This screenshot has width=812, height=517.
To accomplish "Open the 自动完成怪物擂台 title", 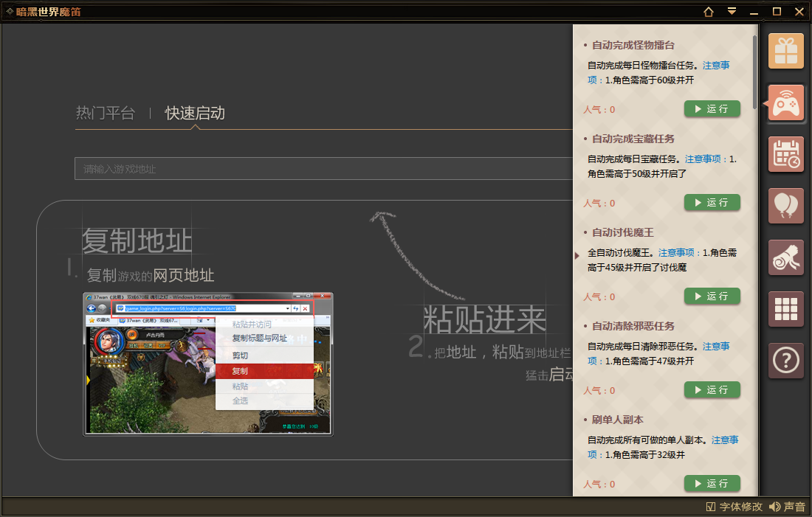I will [633, 45].
